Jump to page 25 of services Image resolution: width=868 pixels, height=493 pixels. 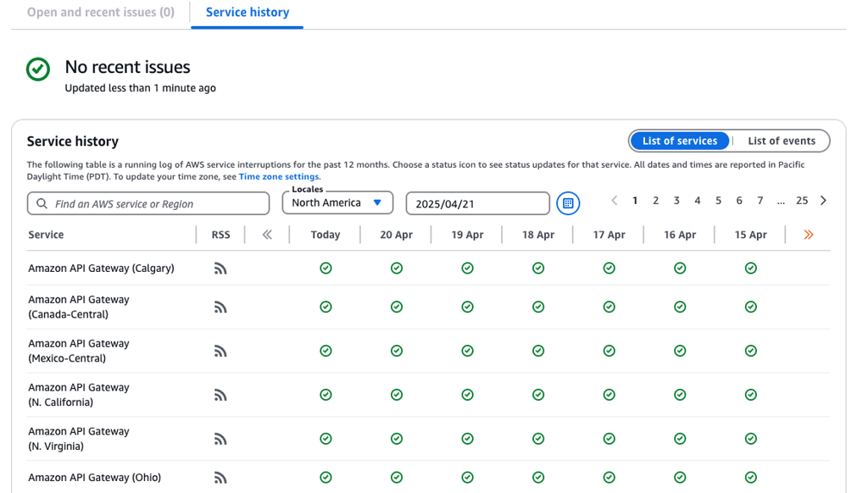click(x=802, y=201)
